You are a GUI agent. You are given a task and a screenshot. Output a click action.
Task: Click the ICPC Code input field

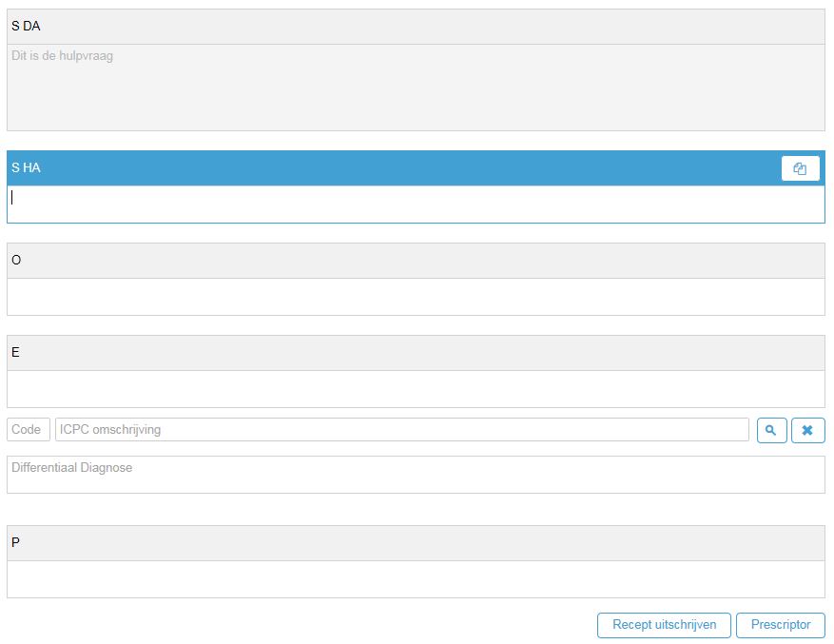[29, 430]
